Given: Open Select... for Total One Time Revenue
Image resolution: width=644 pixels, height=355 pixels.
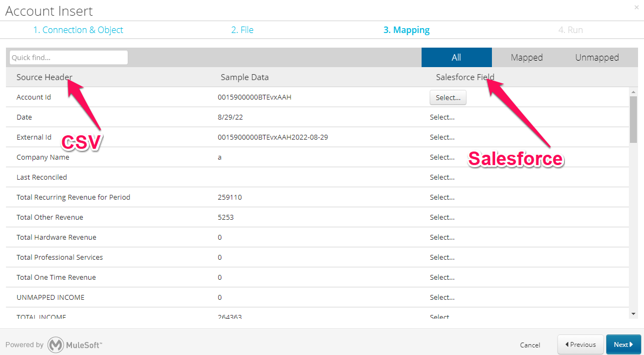Looking at the screenshot, I should (442, 277).
